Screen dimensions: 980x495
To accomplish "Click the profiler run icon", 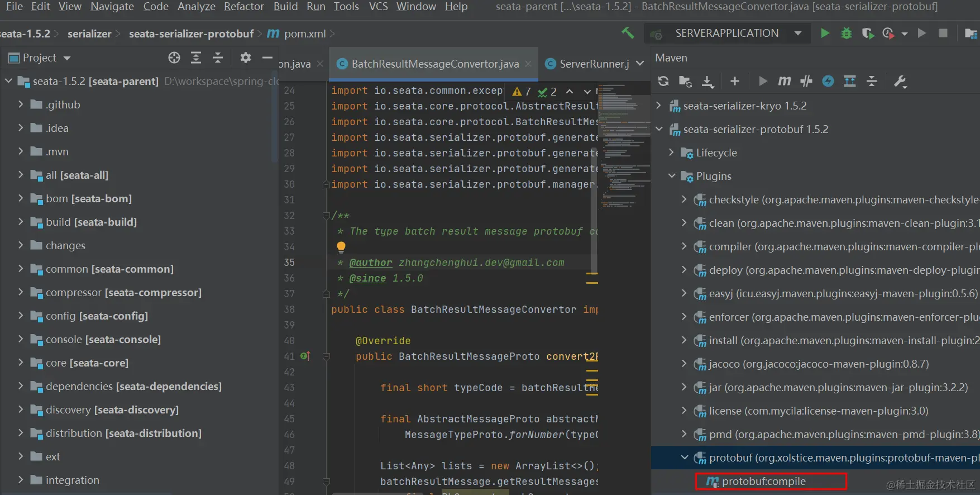I will pos(888,34).
